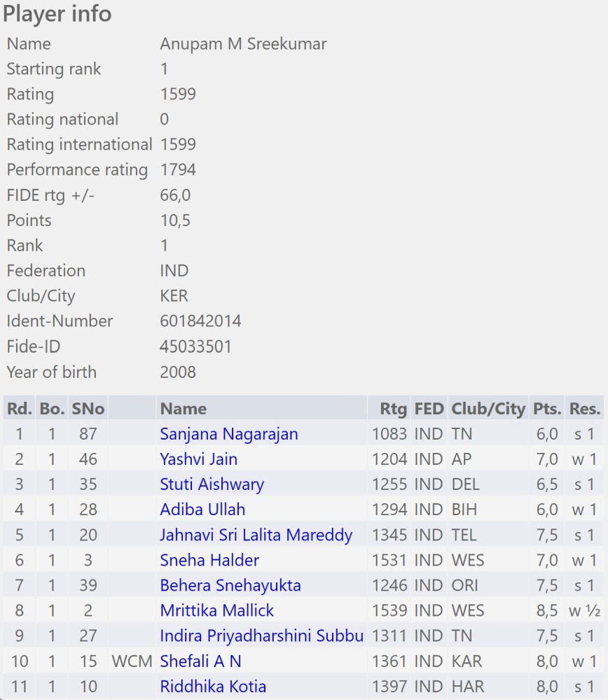Screen dimensions: 608x700
Task: Click the WCM title in round 10
Action: pyautogui.click(x=132, y=661)
